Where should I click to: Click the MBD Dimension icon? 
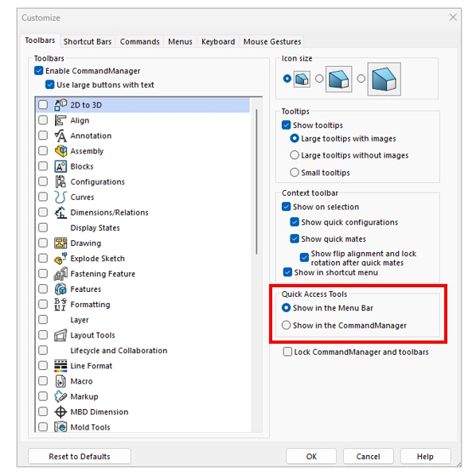[60, 412]
